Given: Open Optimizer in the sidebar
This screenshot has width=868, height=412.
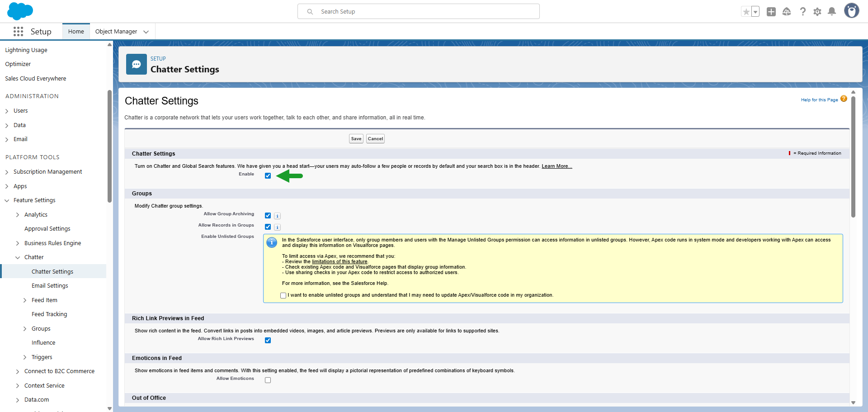Looking at the screenshot, I should [18, 64].
